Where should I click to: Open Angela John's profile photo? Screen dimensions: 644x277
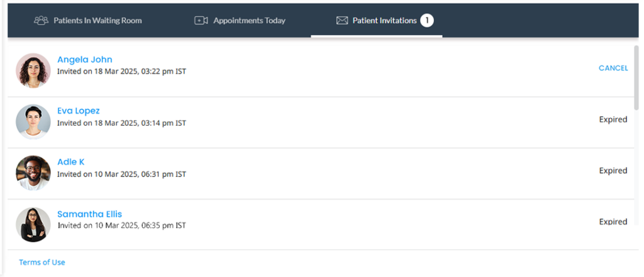coord(33,70)
